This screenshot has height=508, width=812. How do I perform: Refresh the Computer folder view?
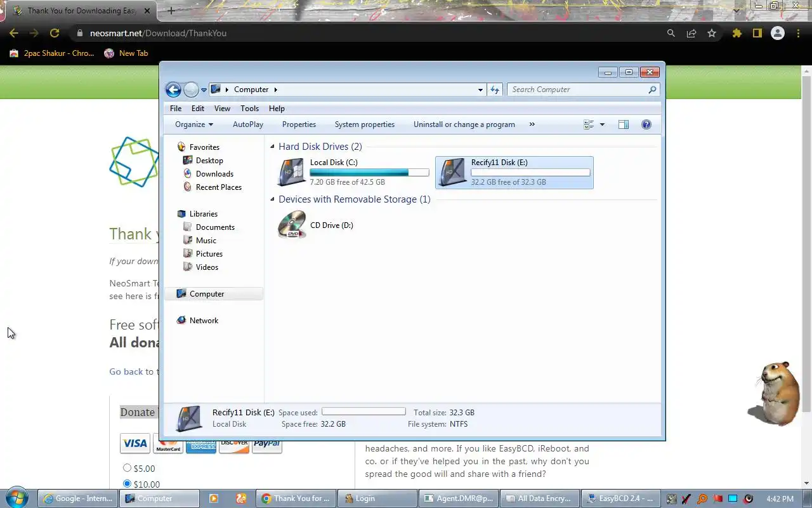[x=495, y=90]
